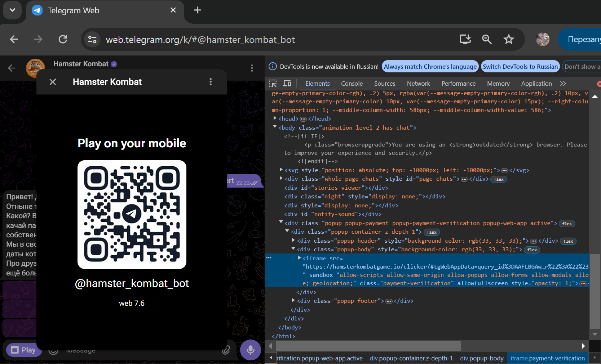Click the voice message microphone button

click(x=251, y=350)
